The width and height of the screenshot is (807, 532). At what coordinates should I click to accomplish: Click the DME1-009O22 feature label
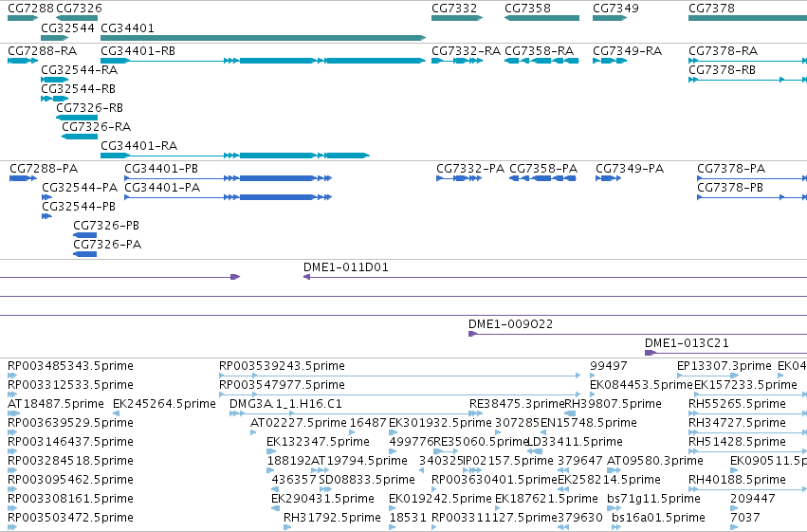(510, 324)
